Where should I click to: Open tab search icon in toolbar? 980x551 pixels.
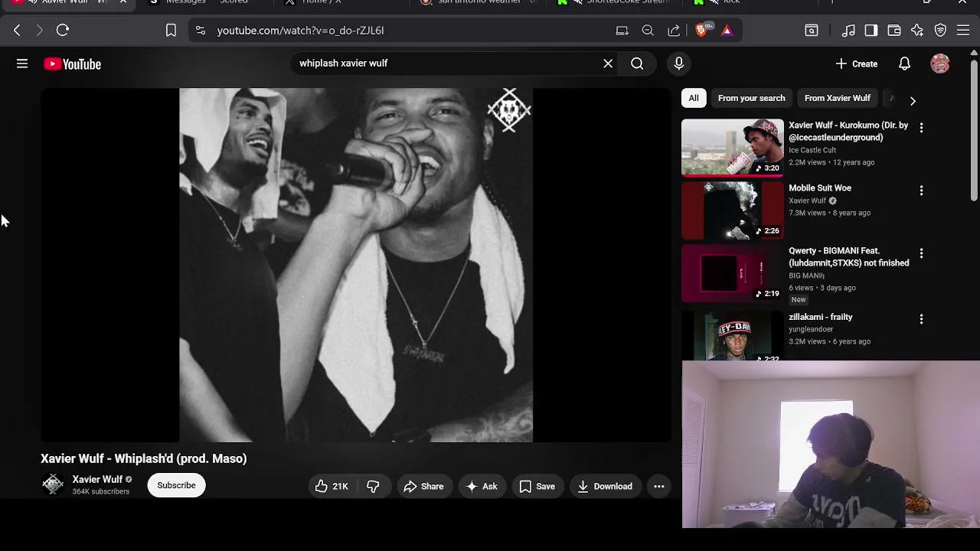pos(812,31)
